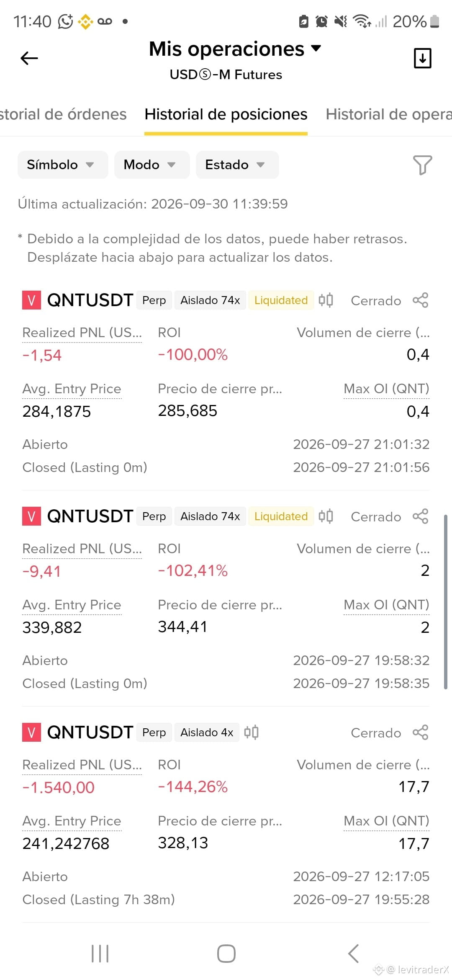This screenshot has height=980, width=452.
Task: Tap Realized PNL label of first position
Action: coord(82,333)
